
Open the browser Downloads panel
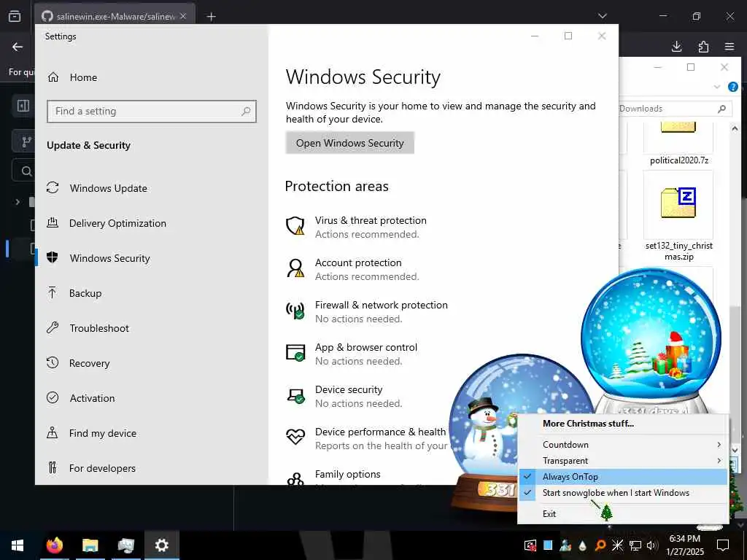tap(676, 47)
